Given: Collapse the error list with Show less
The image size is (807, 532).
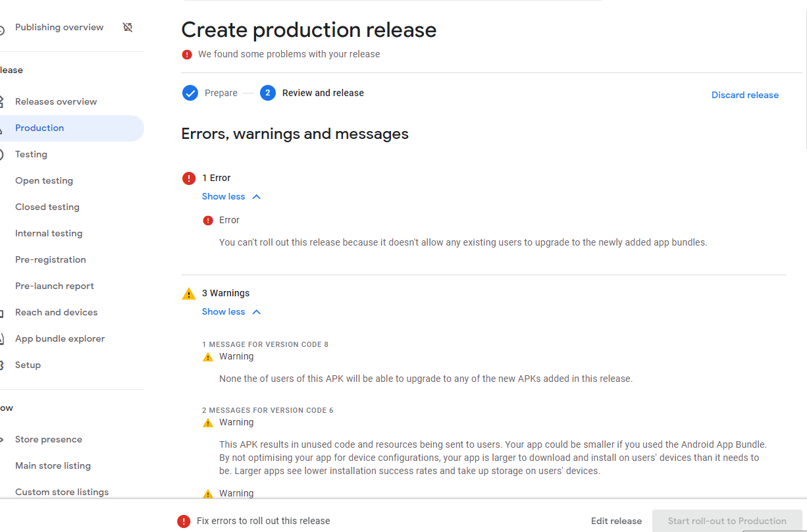Looking at the screenshot, I should coord(223,196).
